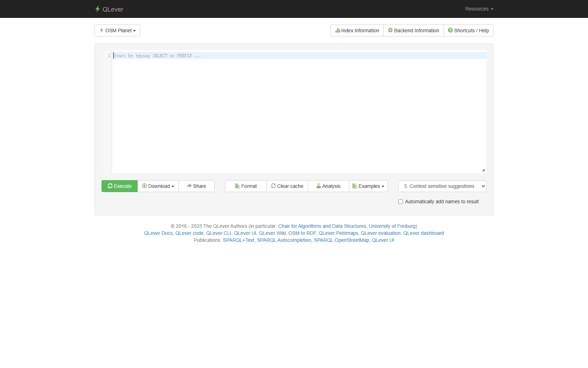Click the Download arrow icon

coord(144,186)
